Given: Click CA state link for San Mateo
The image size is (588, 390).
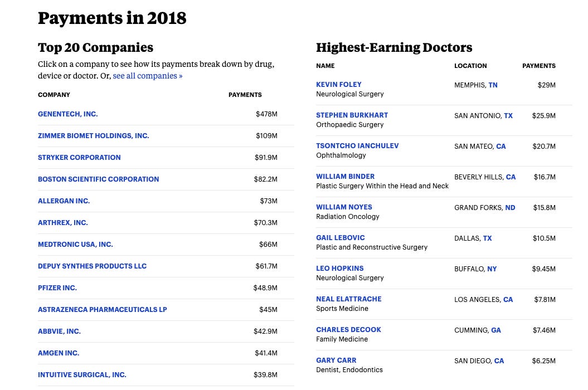Looking at the screenshot, I should coord(501,147).
